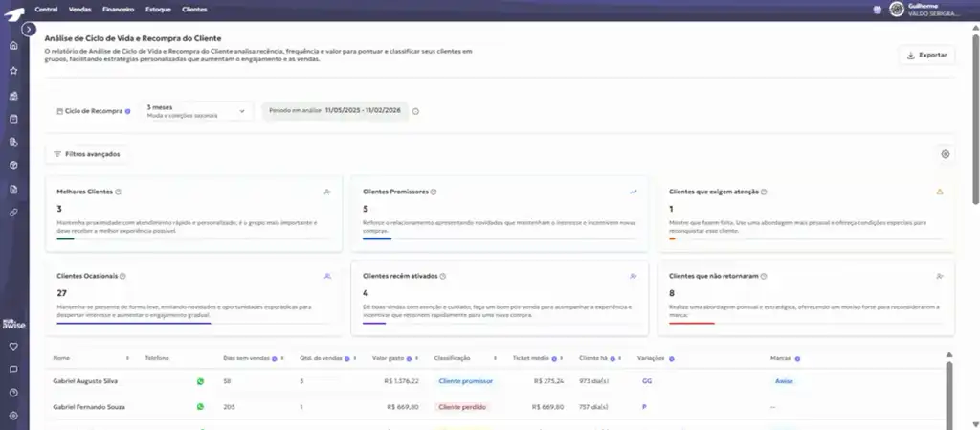Click the help icon beside Clientes que exigem atenção
Screen dimensions: 980x430
pos(764,192)
